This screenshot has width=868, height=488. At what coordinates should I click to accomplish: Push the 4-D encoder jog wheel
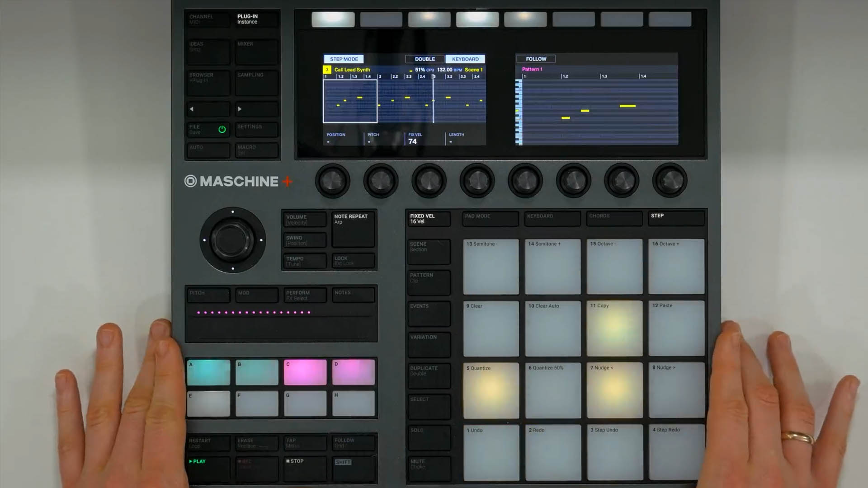pos(233,240)
